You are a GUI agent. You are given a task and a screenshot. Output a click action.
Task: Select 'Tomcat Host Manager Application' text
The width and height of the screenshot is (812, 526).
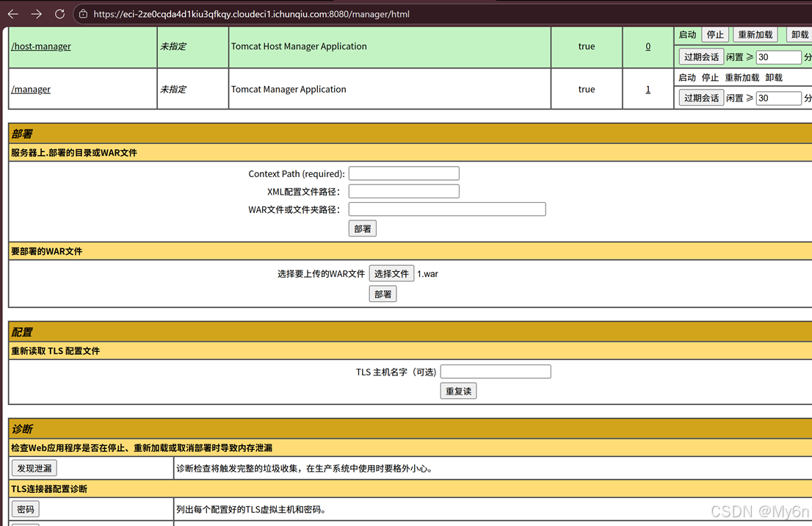coord(299,46)
